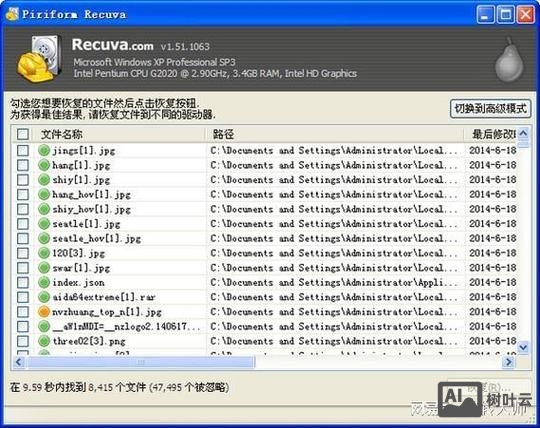540x428 pixels.
Task: Click the Recuva.com title text
Action: tap(113, 45)
